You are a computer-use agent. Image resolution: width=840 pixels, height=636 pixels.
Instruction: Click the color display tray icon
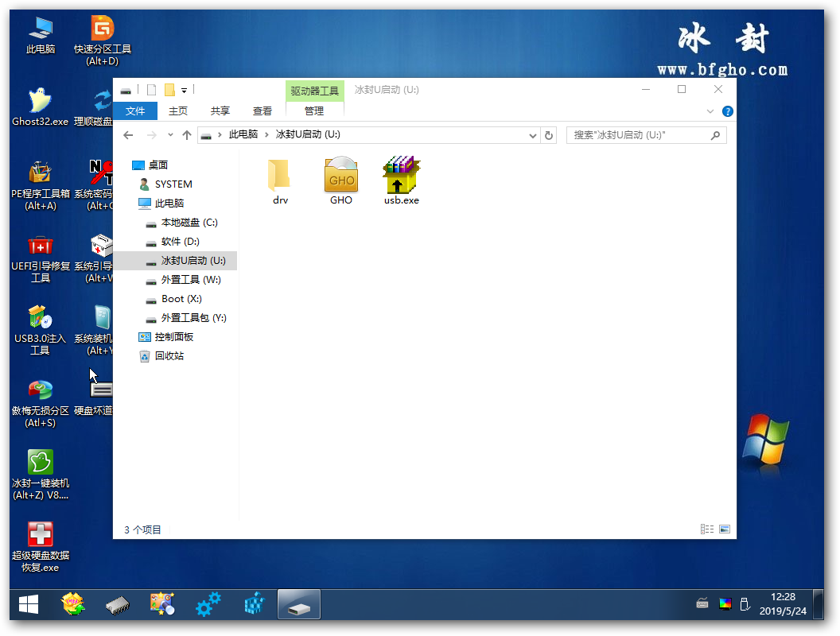(x=725, y=604)
